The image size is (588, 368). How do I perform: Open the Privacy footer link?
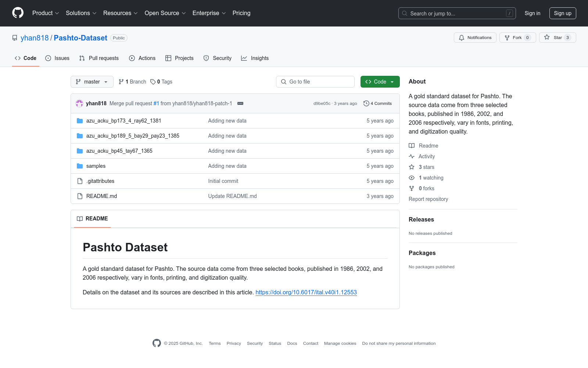[x=234, y=343]
